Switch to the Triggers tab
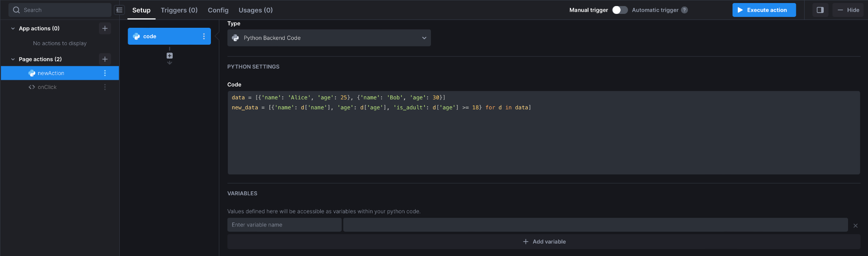868x256 pixels. 179,10
